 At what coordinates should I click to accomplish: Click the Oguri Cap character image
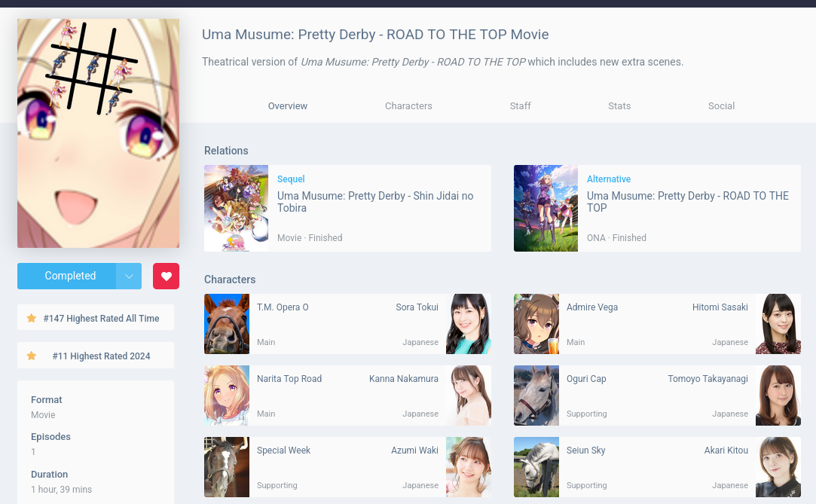coord(536,396)
